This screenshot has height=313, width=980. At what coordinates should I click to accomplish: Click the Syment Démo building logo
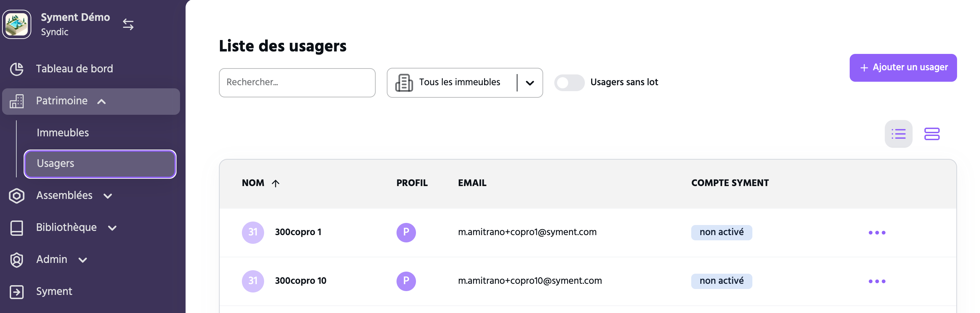(17, 24)
